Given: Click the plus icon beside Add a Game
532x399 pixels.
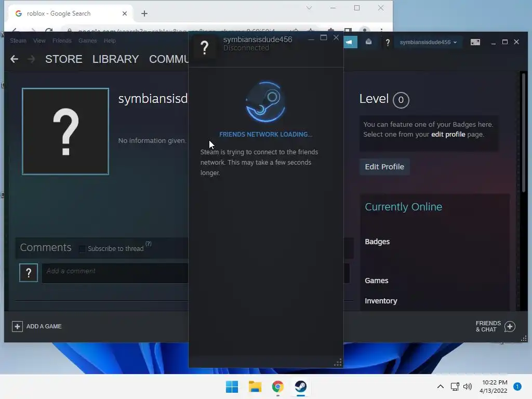Looking at the screenshot, I should click(x=17, y=326).
